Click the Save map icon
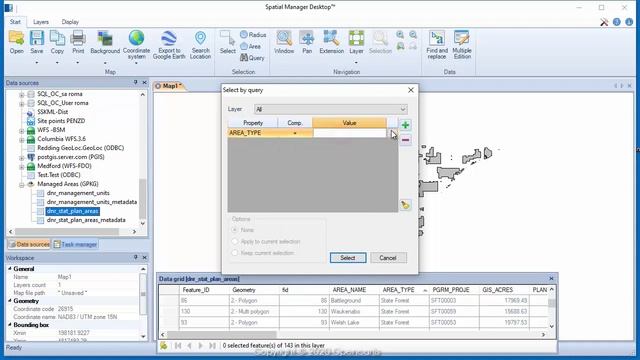This screenshot has height=360, width=640. tap(37, 38)
